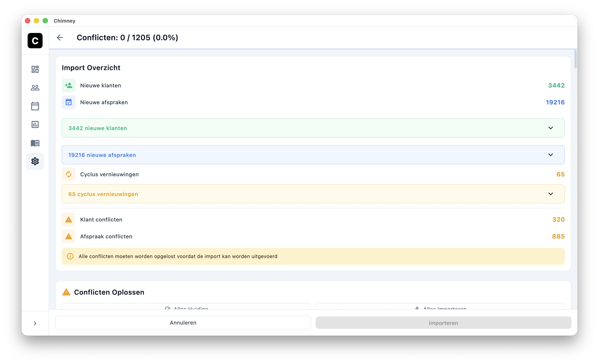Viewport: 599px width, 364px height.
Task: Click the conflict progress bar below the header
Action: tap(313, 49)
